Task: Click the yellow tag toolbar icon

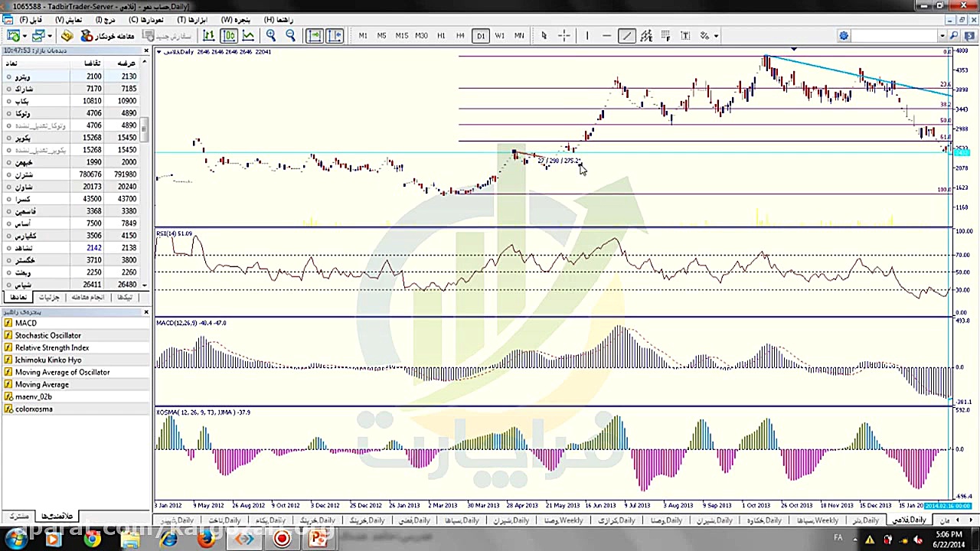Action: click(x=67, y=35)
